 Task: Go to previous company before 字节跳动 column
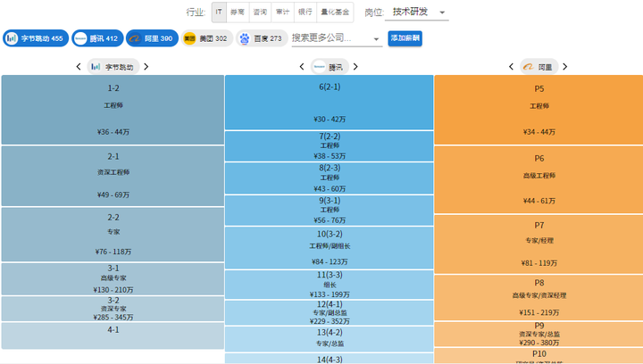tap(79, 66)
